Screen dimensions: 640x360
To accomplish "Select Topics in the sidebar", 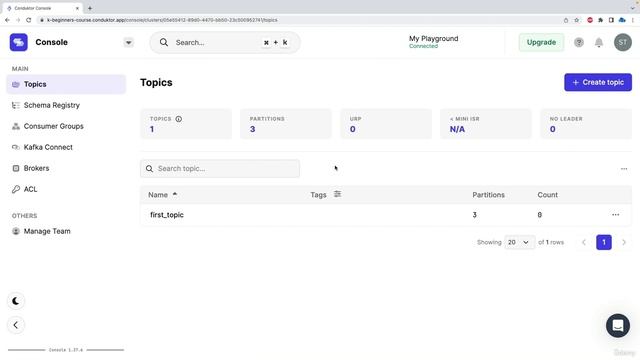I will pos(66,84).
